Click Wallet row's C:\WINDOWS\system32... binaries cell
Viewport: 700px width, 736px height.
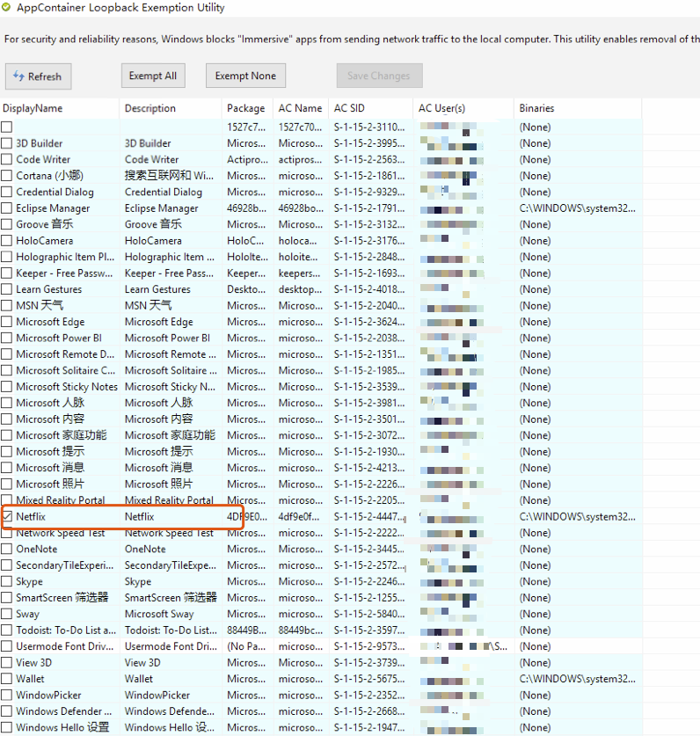click(578, 679)
